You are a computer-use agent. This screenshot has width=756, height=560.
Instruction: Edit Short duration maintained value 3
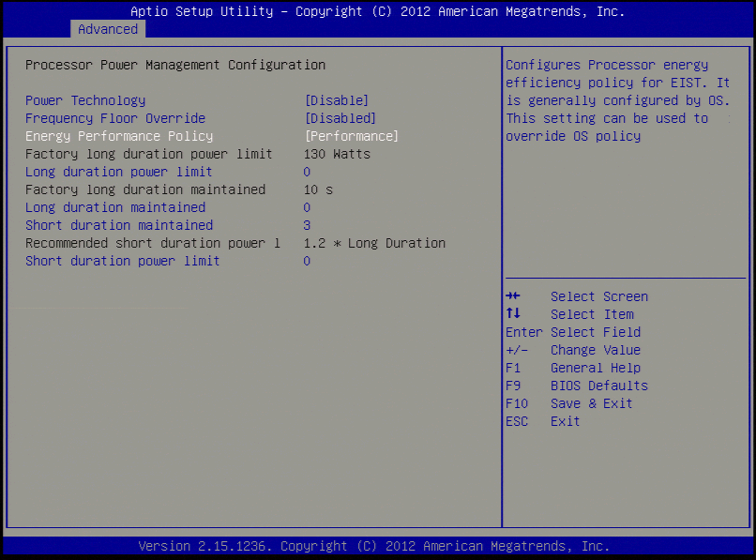tap(307, 225)
